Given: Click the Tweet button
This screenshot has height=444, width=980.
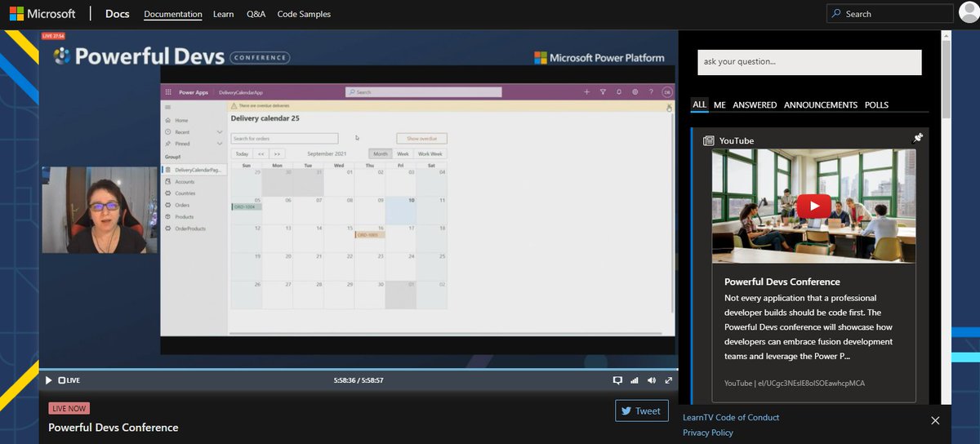Looking at the screenshot, I should [642, 411].
